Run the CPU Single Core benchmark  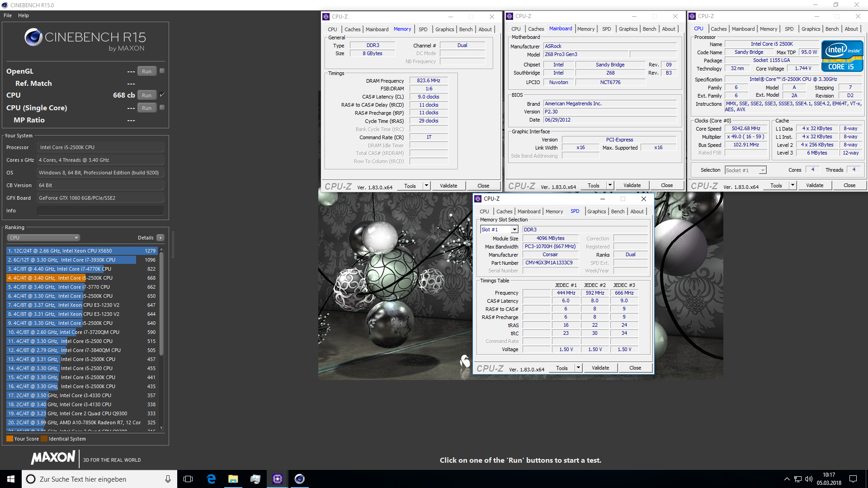click(146, 108)
